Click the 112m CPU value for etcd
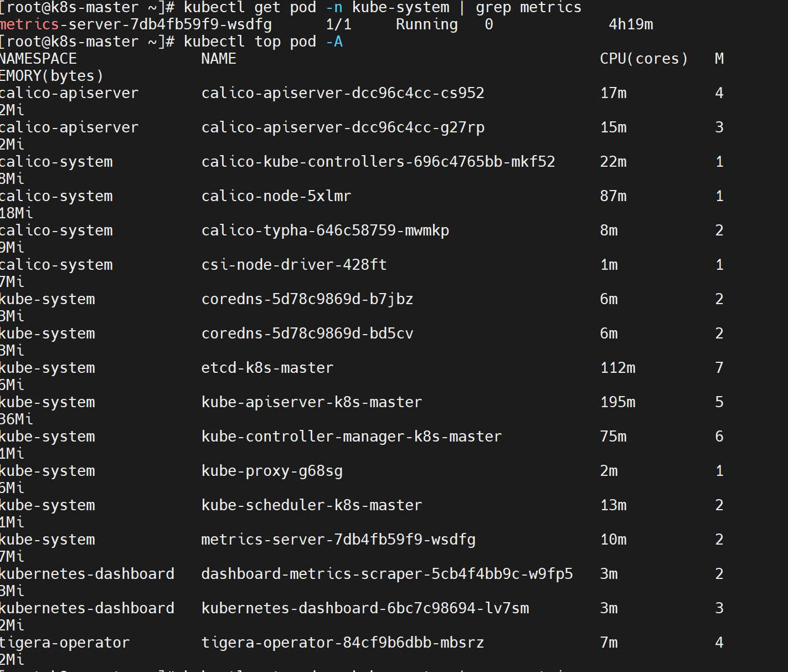The height and width of the screenshot is (672, 788). tap(617, 368)
